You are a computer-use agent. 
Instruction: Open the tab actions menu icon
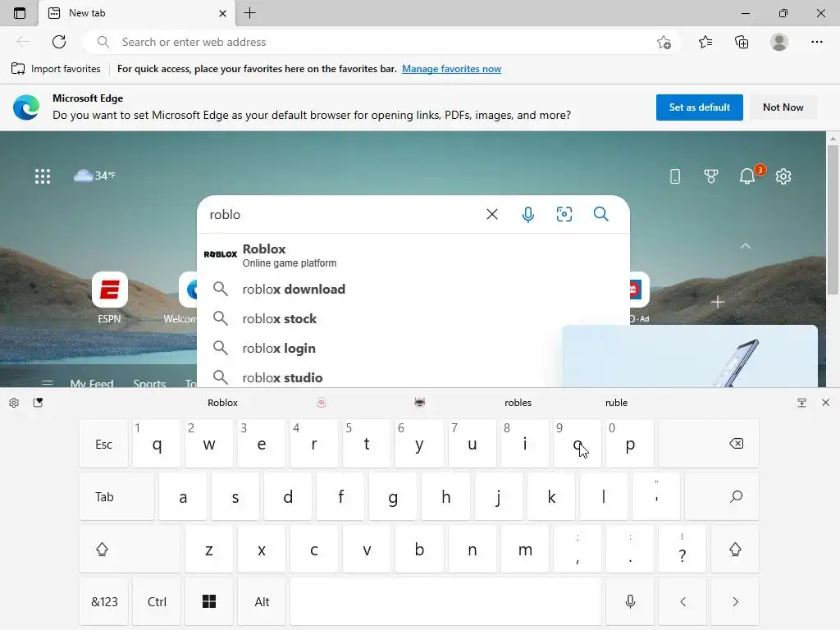coord(20,13)
